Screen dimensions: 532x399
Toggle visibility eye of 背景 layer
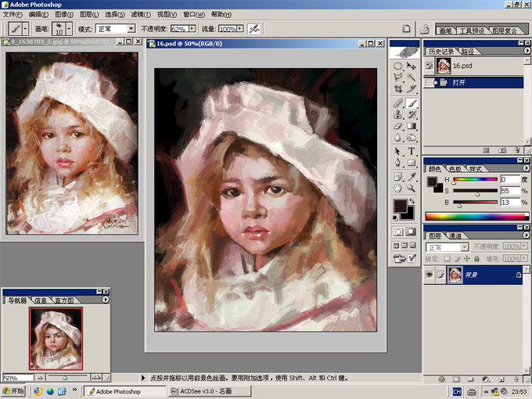(430, 275)
